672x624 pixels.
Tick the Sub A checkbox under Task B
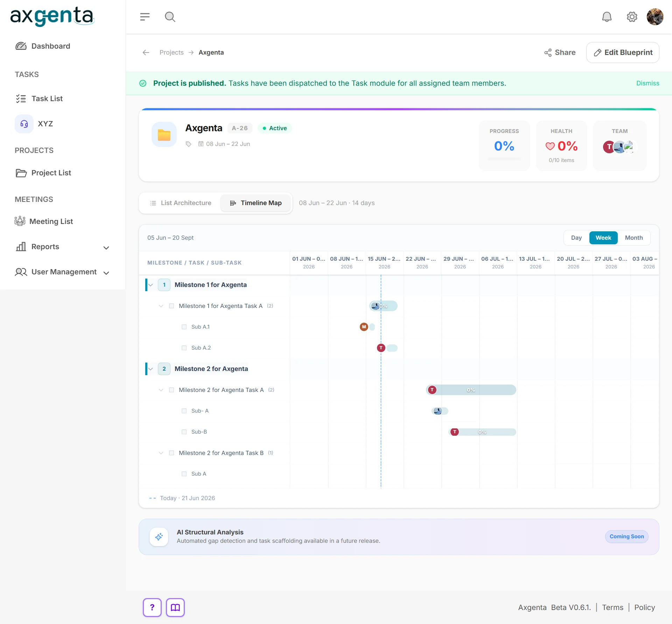tap(184, 474)
